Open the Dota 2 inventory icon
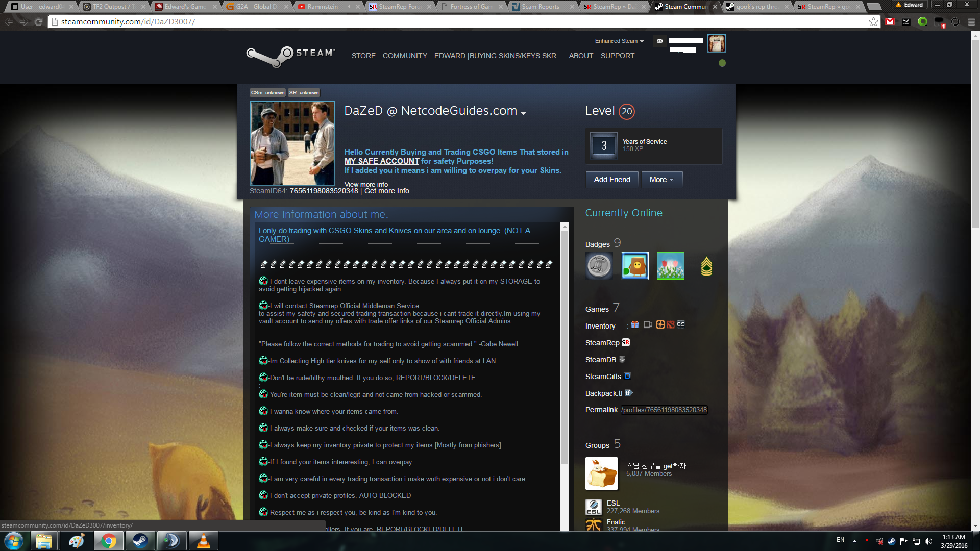 tap(670, 325)
